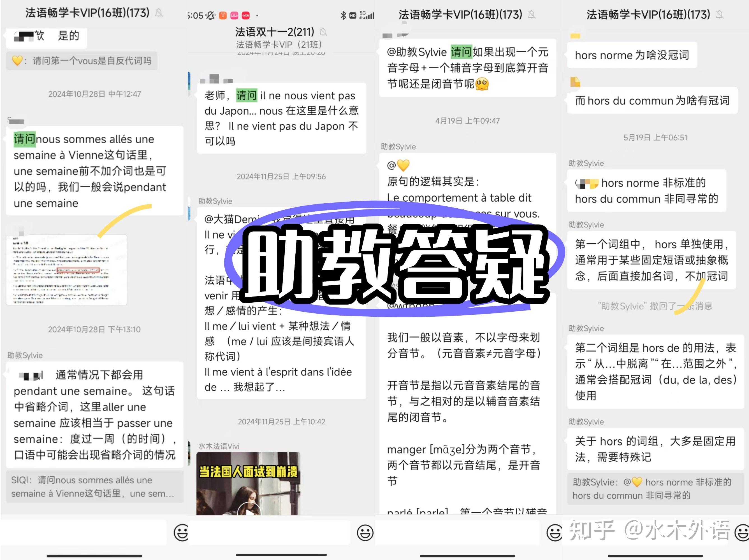Tap 助教Sylvie name above '关于 hors 的词组' message
Image resolution: width=749 pixels, height=560 pixels.
point(586,422)
